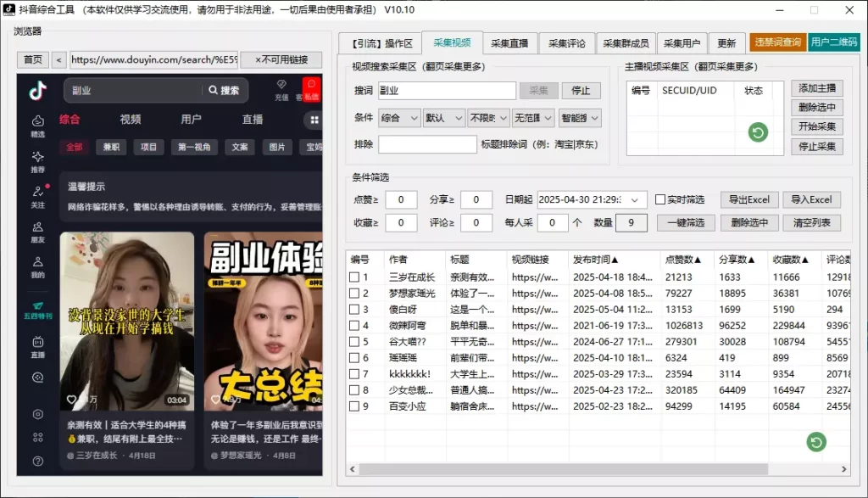Screen dimensions: 868x498
Task: Click heart icon on first video thumbnail
Action: [71, 399]
